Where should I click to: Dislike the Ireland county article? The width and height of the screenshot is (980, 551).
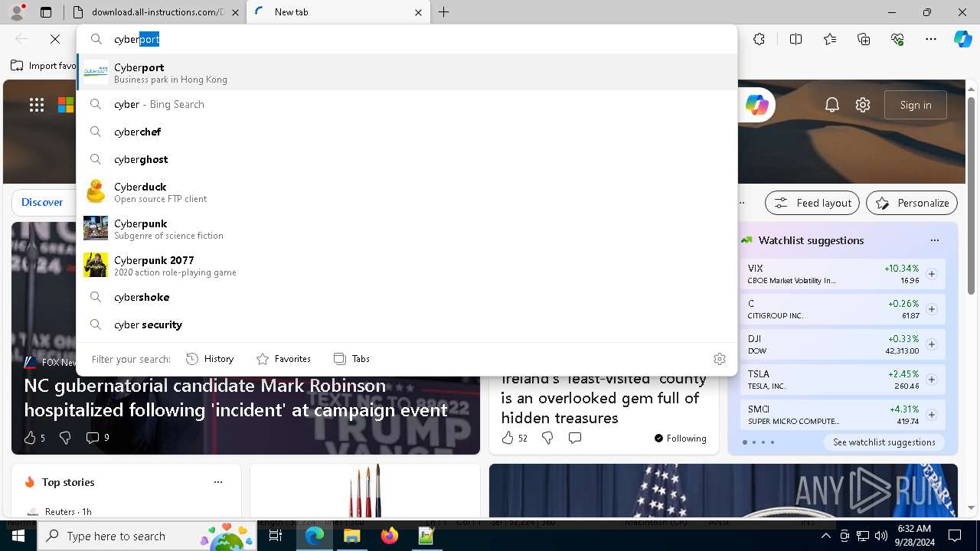coord(547,438)
